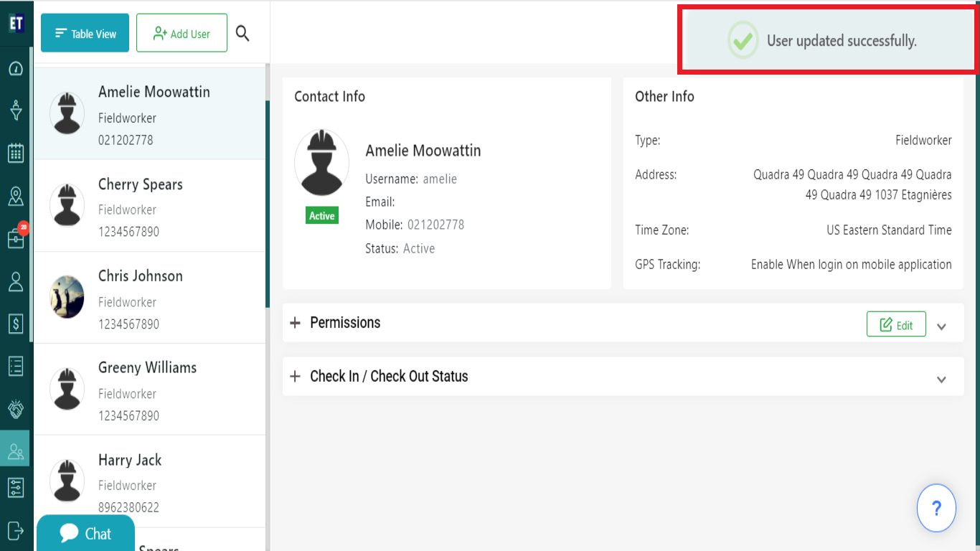Open the sliders settings icon in sidebar

(x=16, y=488)
